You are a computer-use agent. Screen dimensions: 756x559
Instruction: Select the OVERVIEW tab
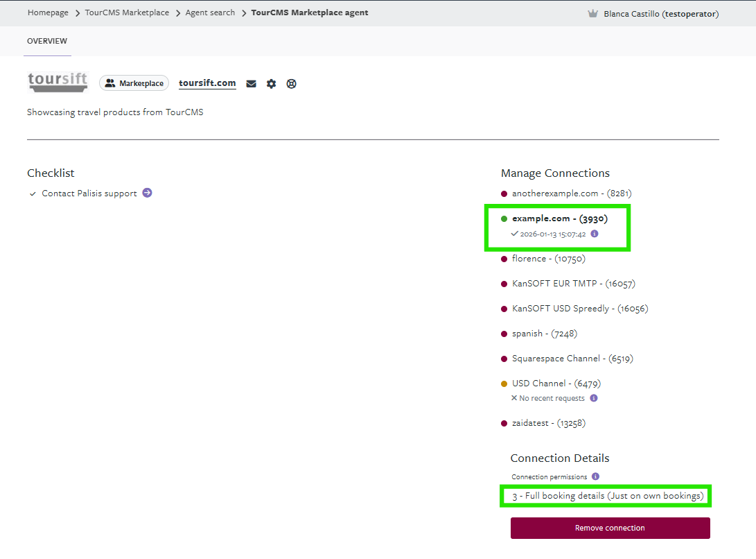[x=47, y=41]
